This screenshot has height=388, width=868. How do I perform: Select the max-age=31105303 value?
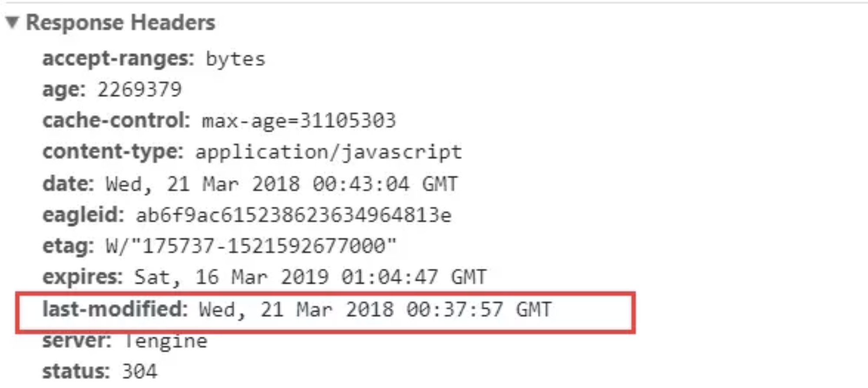pos(299,121)
